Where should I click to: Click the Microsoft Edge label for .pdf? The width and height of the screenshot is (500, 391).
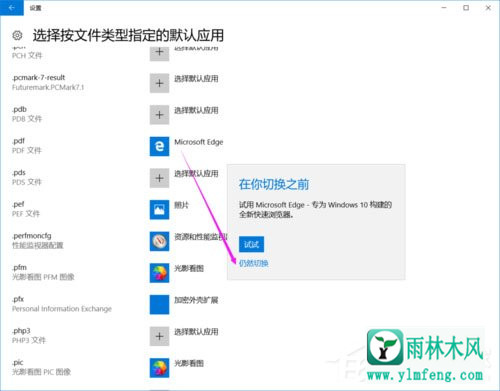[199, 142]
